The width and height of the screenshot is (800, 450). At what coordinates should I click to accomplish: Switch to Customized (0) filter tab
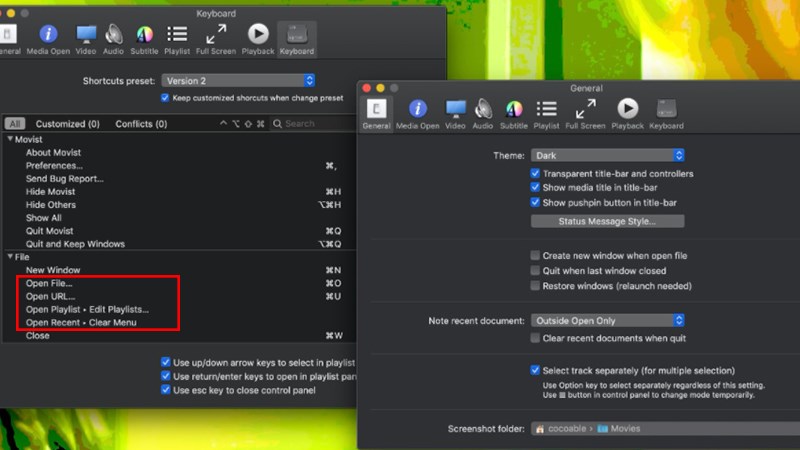coord(67,124)
